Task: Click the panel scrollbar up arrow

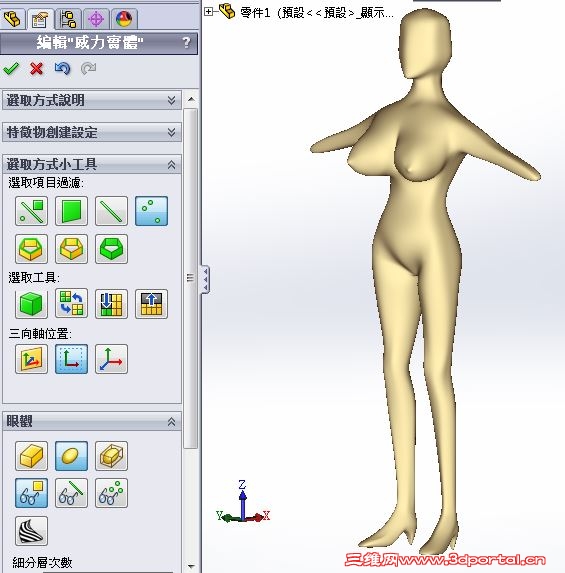Action: pyautogui.click(x=191, y=99)
